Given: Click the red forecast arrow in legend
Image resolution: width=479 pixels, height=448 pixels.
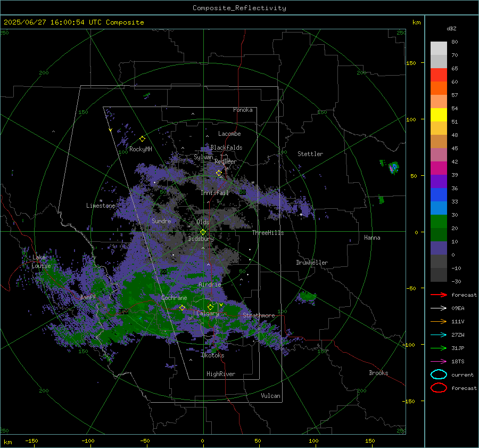Looking at the screenshot, I should point(439,295).
